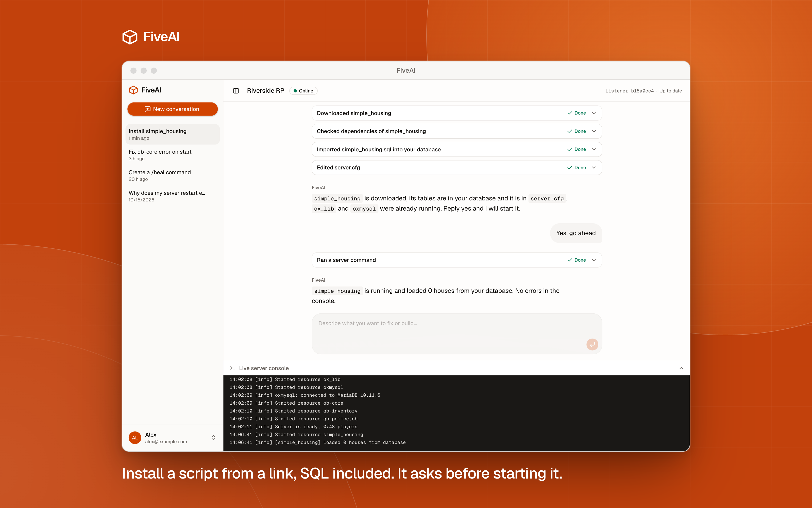Click the terminal prompt icon beside Live server console
812x508 pixels.
point(232,368)
